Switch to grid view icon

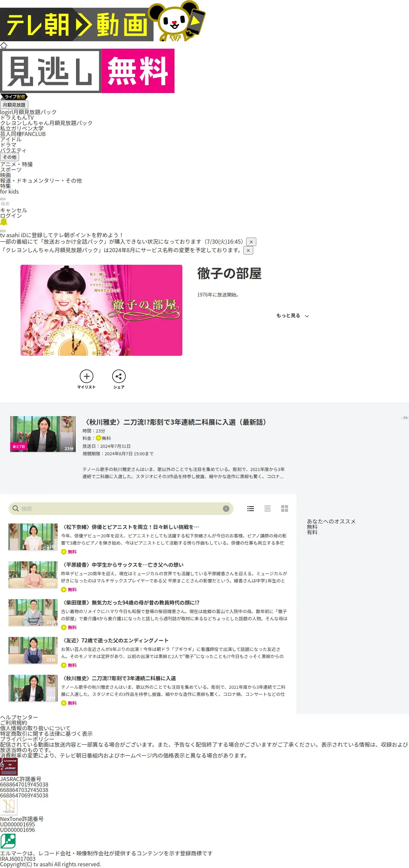click(x=285, y=508)
